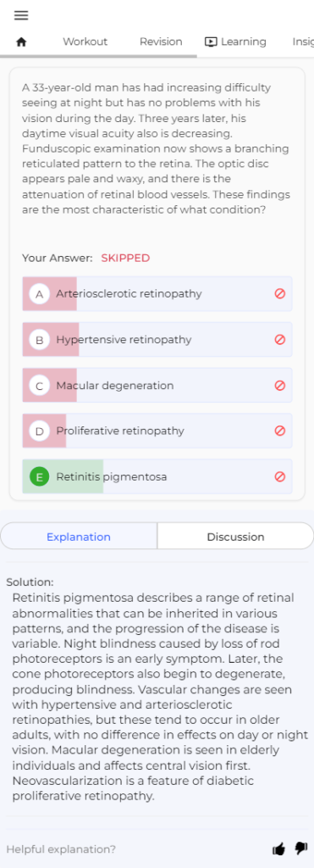This screenshot has width=314, height=868.
Task: Open the Discussion section
Action: 235,537
